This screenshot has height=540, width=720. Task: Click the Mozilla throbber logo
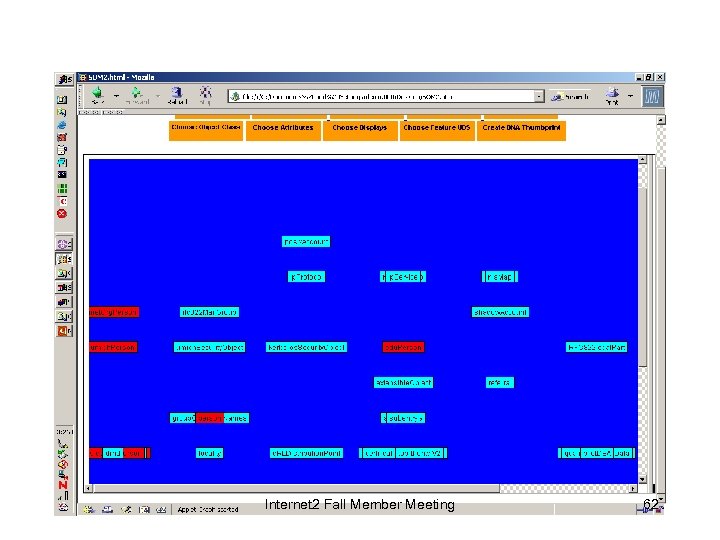652,96
